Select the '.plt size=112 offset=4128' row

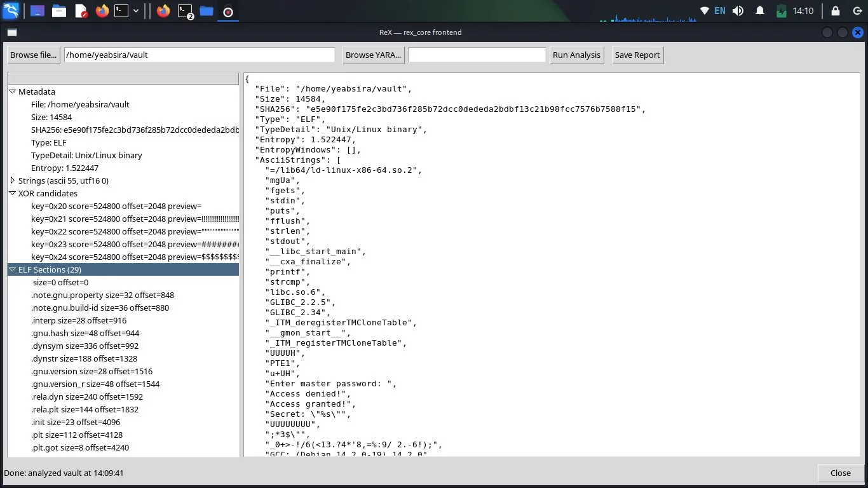point(123,435)
